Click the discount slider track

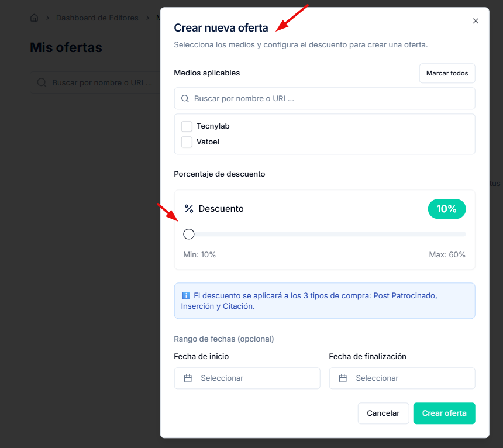328,234
